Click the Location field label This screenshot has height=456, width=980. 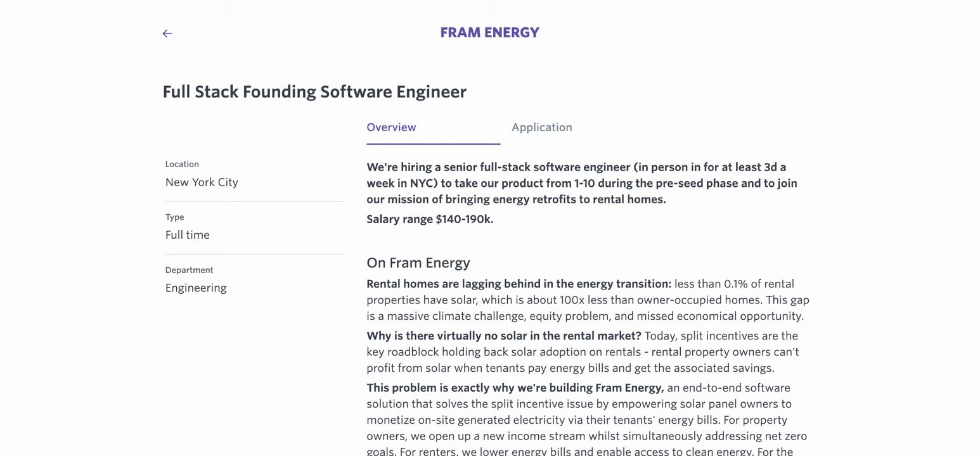tap(182, 164)
